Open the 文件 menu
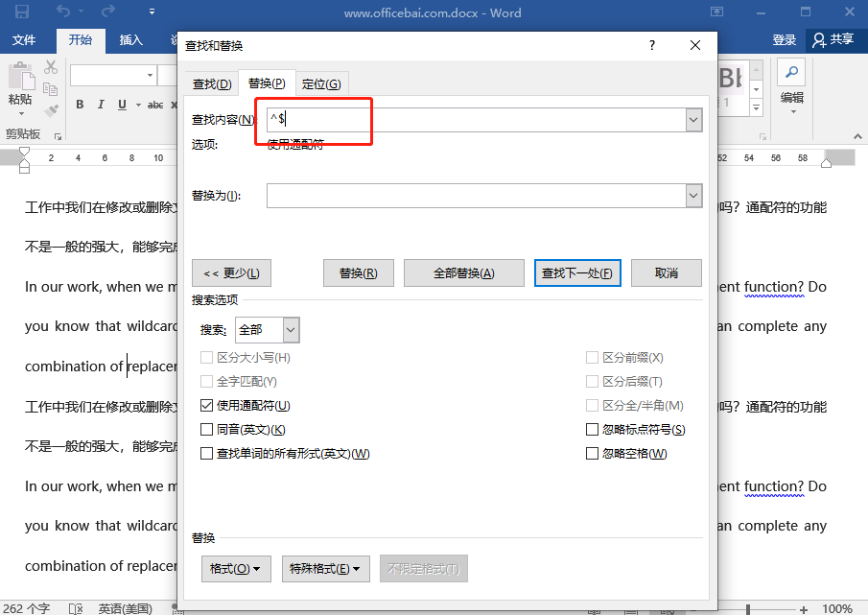Viewport: 868px width, 615px height. pyautogui.click(x=24, y=40)
